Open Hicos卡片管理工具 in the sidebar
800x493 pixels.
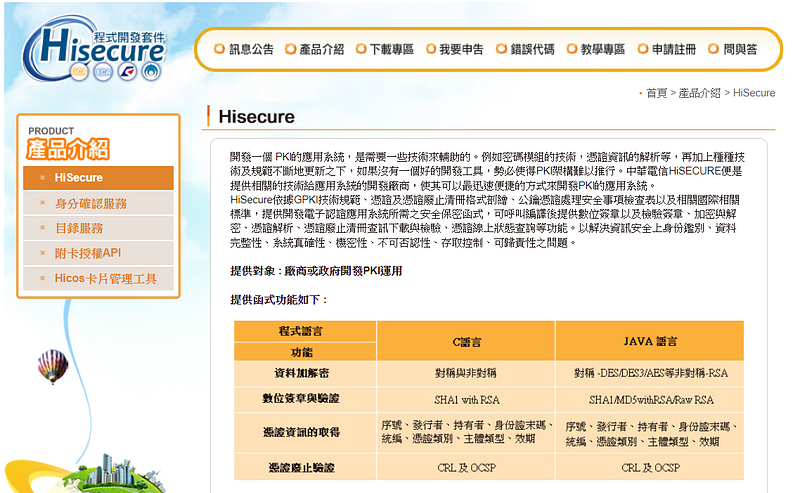click(98, 278)
